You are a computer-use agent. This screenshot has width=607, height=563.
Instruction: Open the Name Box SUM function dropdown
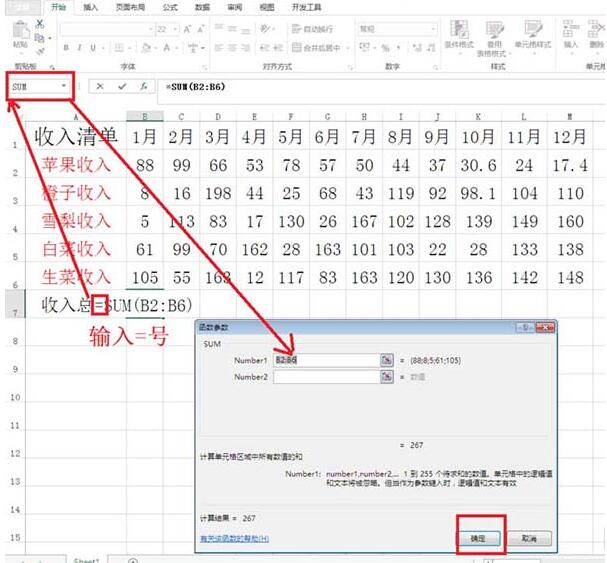coord(64,86)
